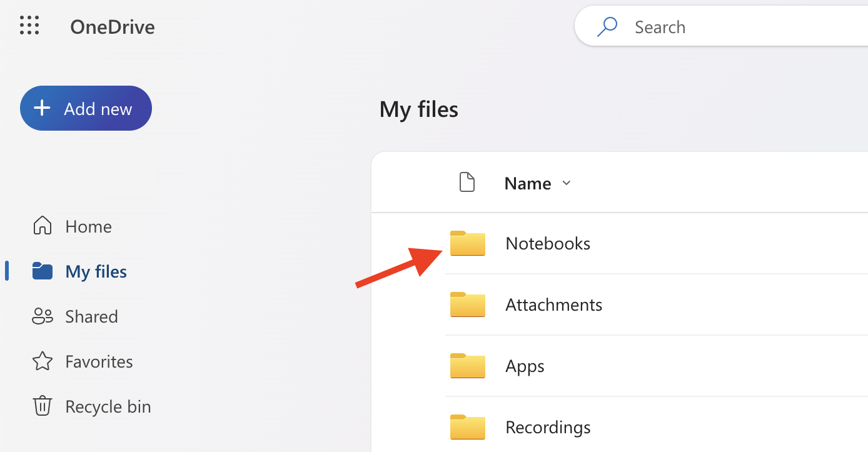Open the Notebooks folder icon
868x452 pixels.
click(468, 243)
